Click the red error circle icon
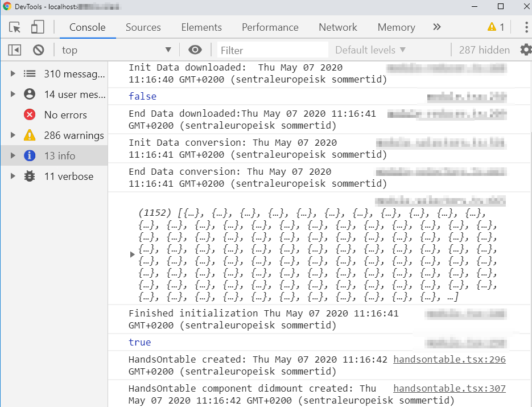Viewport: 532px width, 407px height. click(30, 115)
